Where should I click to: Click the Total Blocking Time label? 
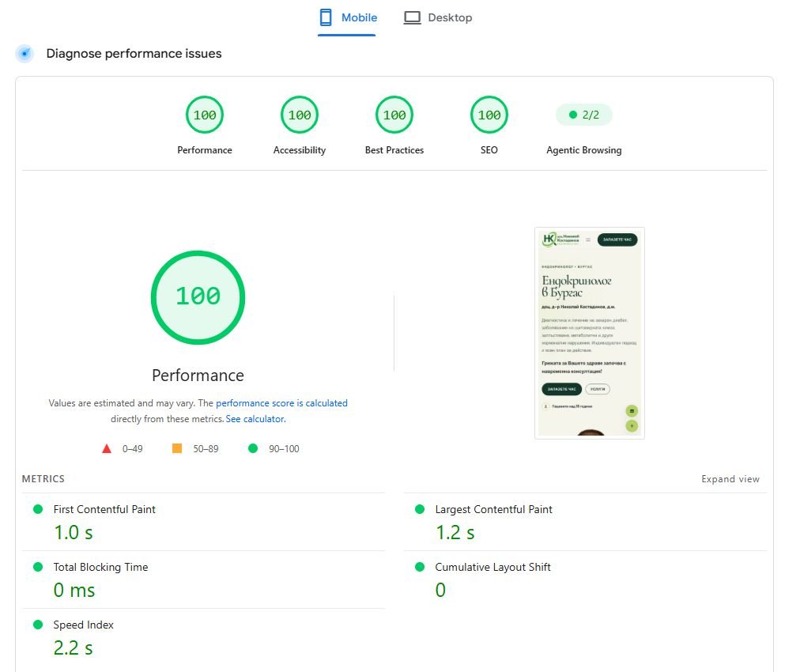click(100, 567)
